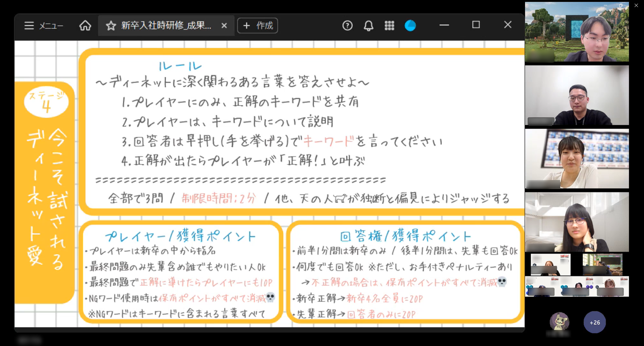Viewport: 644px width, 346px height.
Task: Open the blue account profile icon
Action: pos(410,25)
